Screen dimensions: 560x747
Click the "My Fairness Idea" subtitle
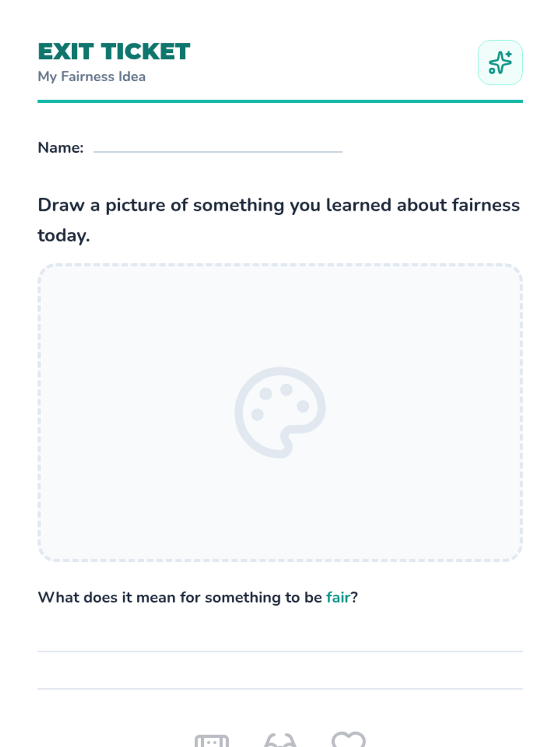[x=91, y=77]
